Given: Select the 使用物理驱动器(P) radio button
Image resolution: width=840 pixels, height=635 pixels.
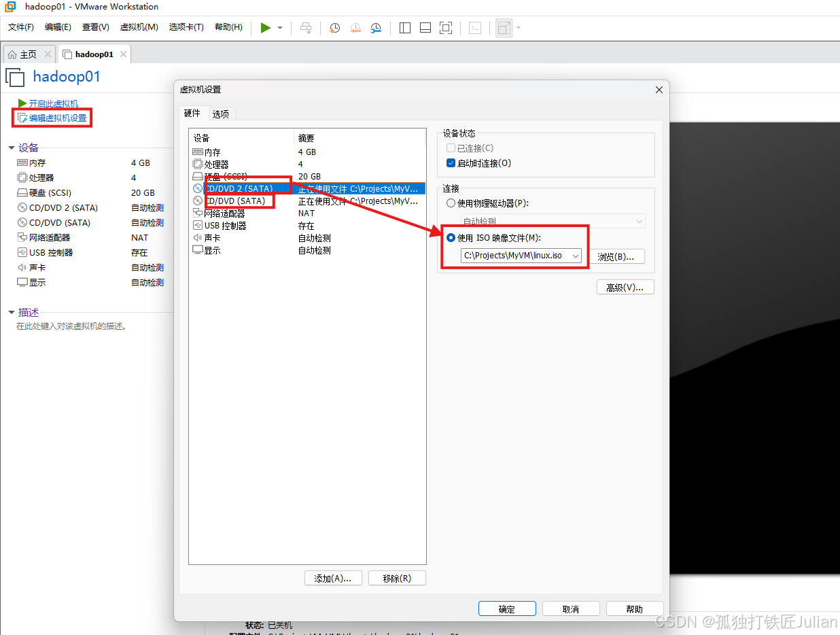Looking at the screenshot, I should pos(451,203).
